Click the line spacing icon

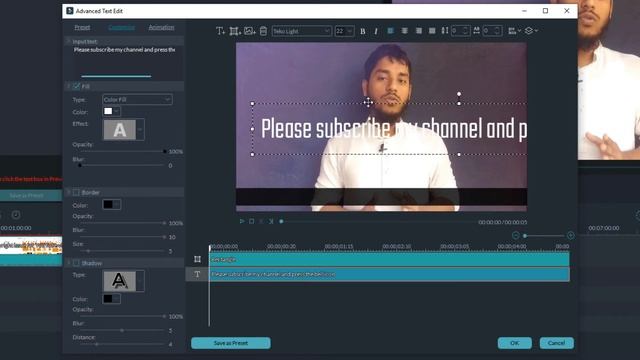point(445,31)
